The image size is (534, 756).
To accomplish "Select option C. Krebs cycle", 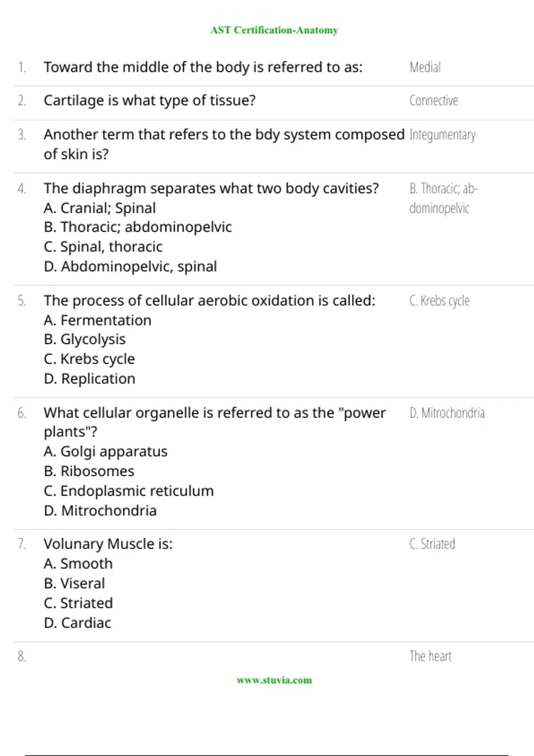I will 89,359.
